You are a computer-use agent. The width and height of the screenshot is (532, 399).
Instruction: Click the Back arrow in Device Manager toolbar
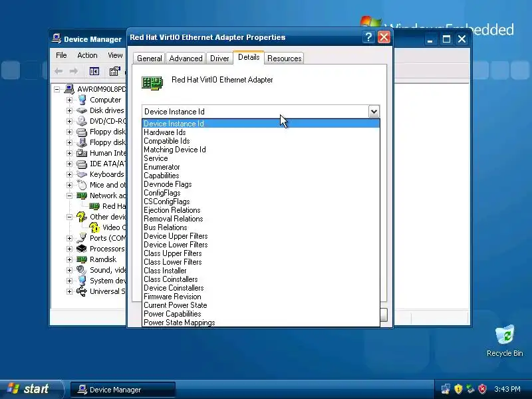[59, 71]
